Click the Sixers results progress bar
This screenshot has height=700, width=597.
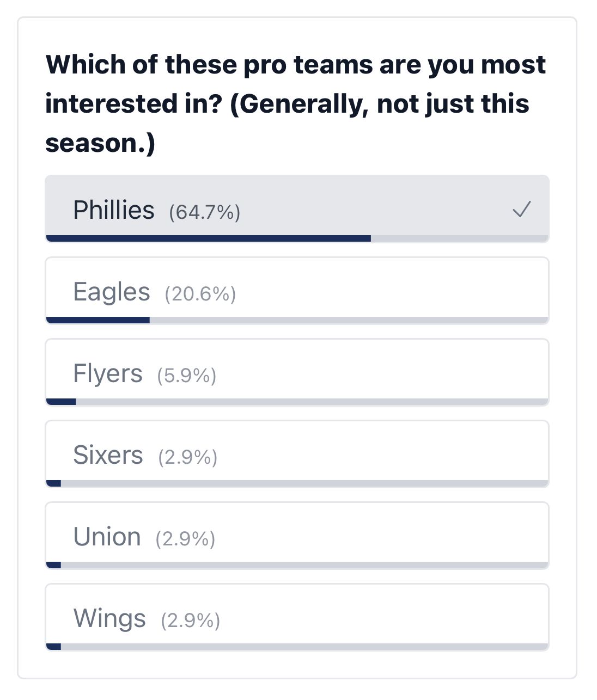[297, 483]
